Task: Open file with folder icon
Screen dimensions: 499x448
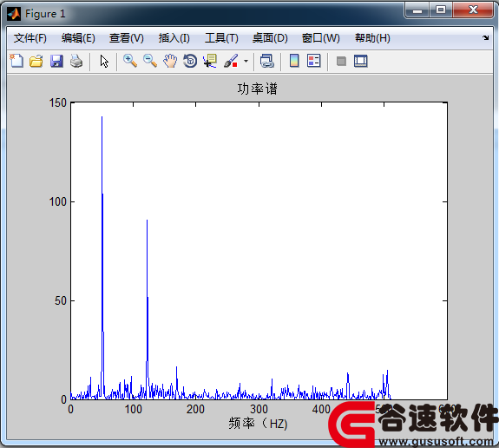Action: [36, 61]
